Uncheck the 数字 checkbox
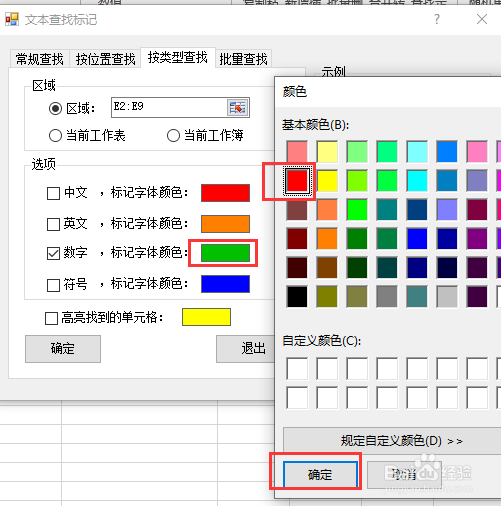This screenshot has height=506, width=501. (53, 253)
